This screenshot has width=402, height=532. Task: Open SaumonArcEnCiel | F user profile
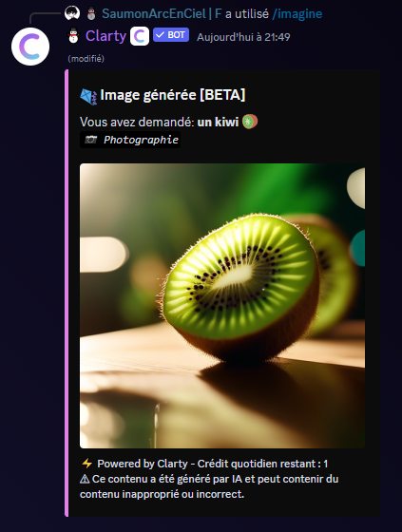pyautogui.click(x=162, y=13)
